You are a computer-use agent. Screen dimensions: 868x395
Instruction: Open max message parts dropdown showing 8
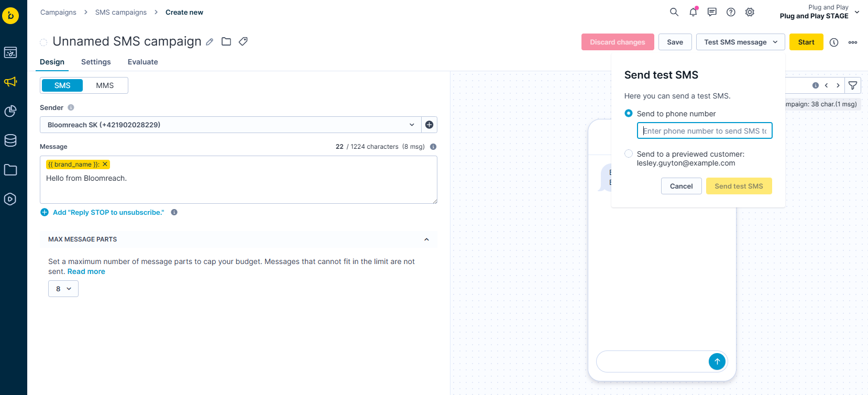point(63,289)
